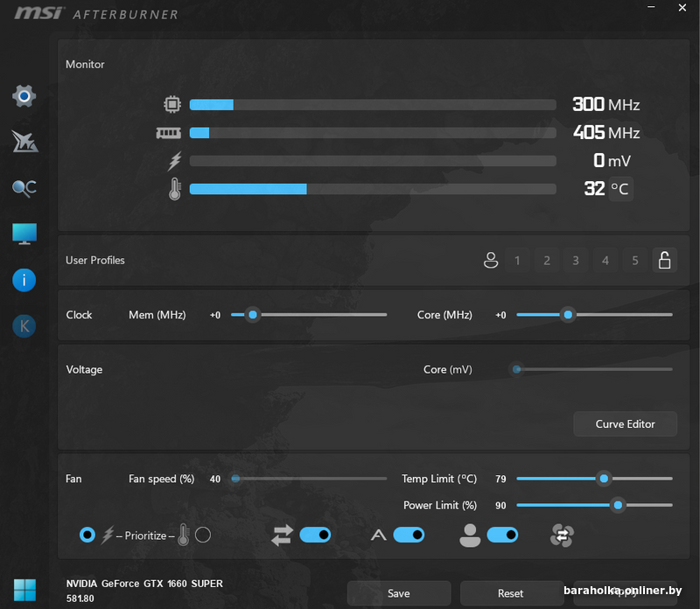This screenshot has width=700, height=609.
Task: Click the prioritize temperature thermometer icon
Action: [184, 535]
